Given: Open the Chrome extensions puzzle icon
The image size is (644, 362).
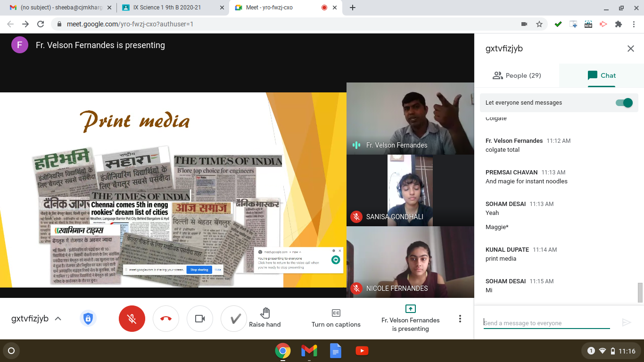Looking at the screenshot, I should (619, 24).
